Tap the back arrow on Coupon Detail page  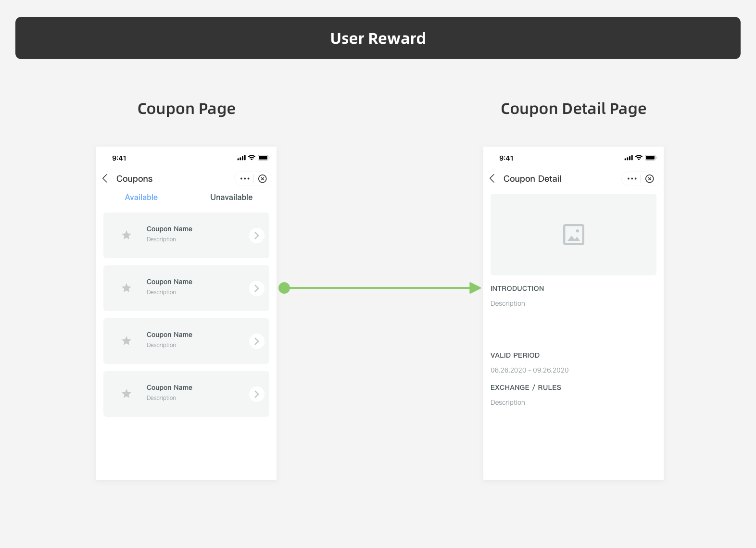[492, 179]
